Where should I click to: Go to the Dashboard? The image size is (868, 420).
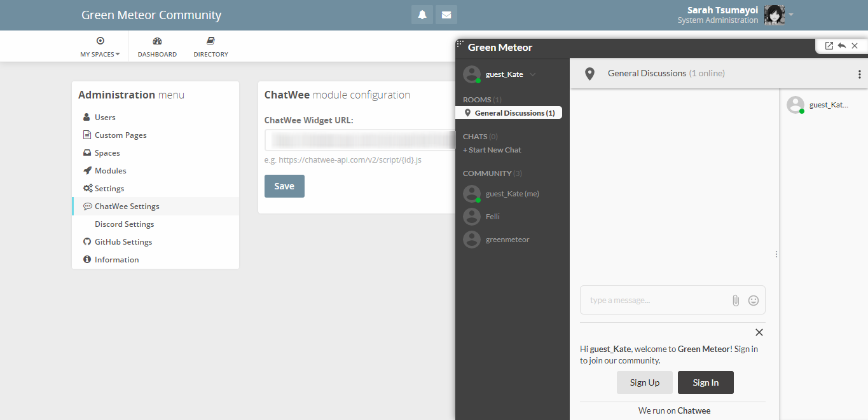[157, 47]
